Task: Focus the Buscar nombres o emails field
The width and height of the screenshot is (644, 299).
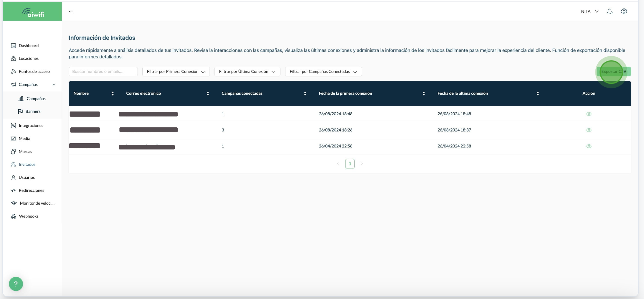Action: pos(103,71)
